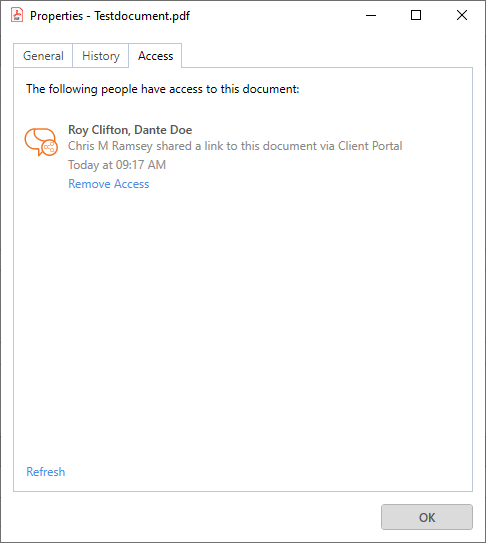
Task: Click the PDF file icon in title bar
Action: tap(17, 15)
